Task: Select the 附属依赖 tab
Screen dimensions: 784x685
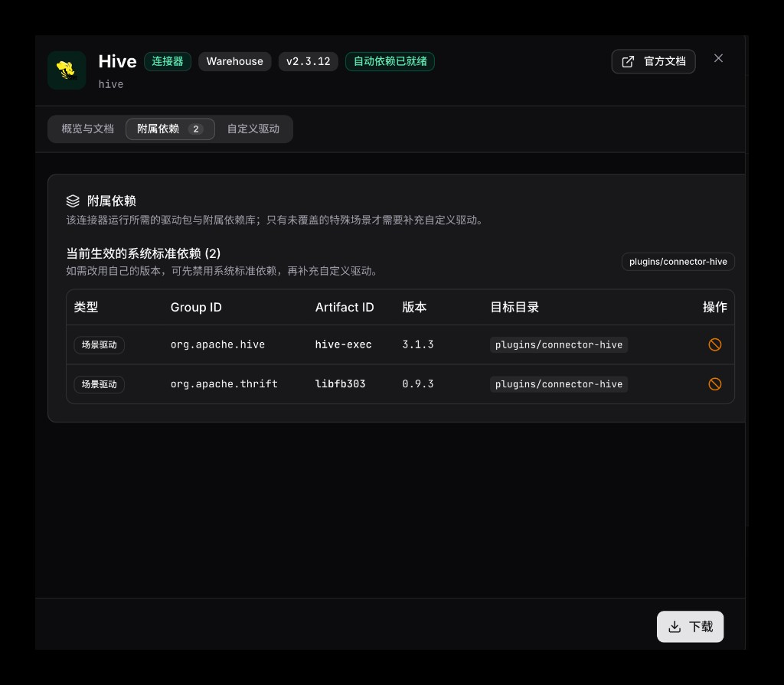Action: 170,129
